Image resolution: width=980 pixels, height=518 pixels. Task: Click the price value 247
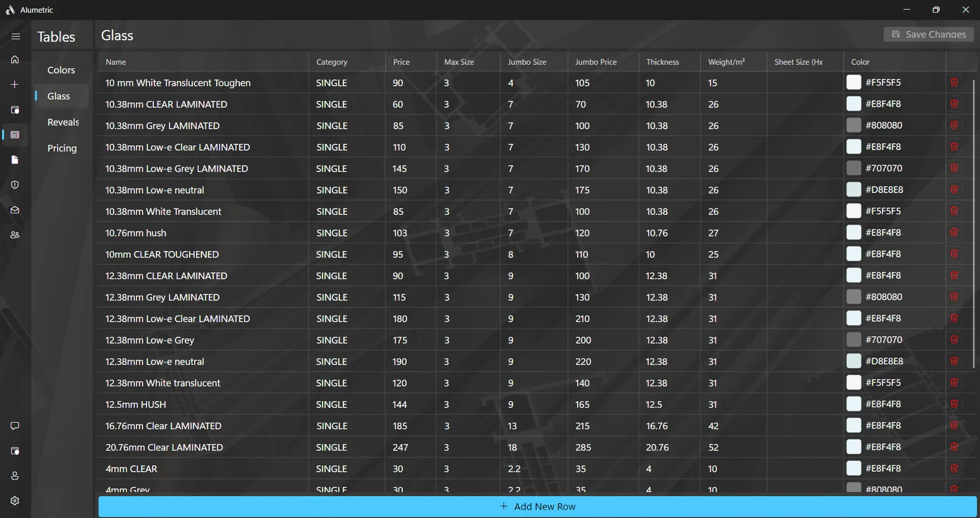(401, 447)
